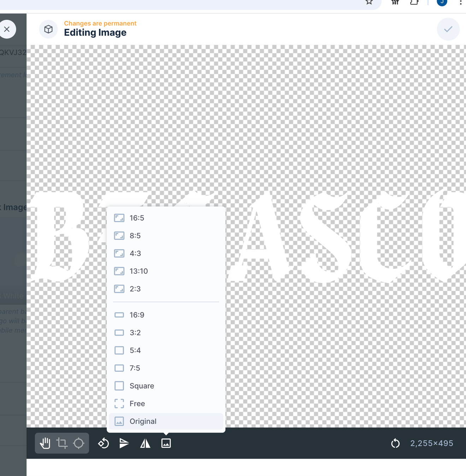Pick the 16:9 crop ratio
The height and width of the screenshot is (476, 466).
pyautogui.click(x=137, y=315)
